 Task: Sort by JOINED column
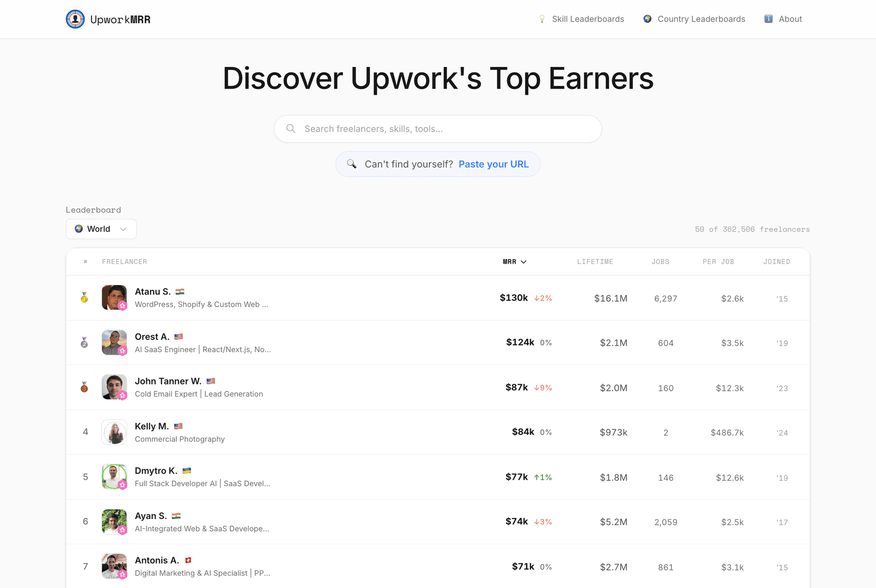pos(777,262)
